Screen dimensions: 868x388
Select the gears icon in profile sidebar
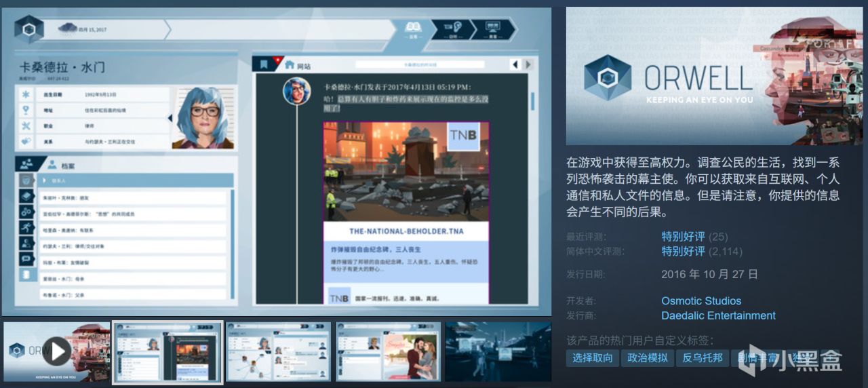pyautogui.click(x=26, y=212)
